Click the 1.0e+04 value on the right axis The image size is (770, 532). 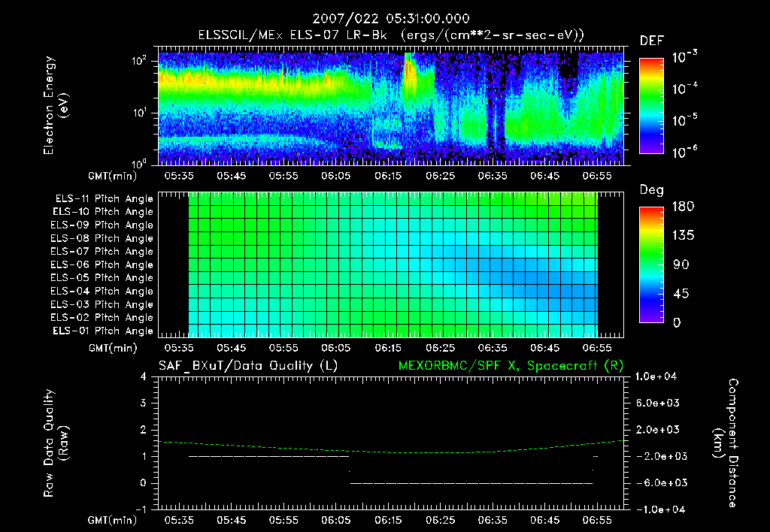[656, 376]
